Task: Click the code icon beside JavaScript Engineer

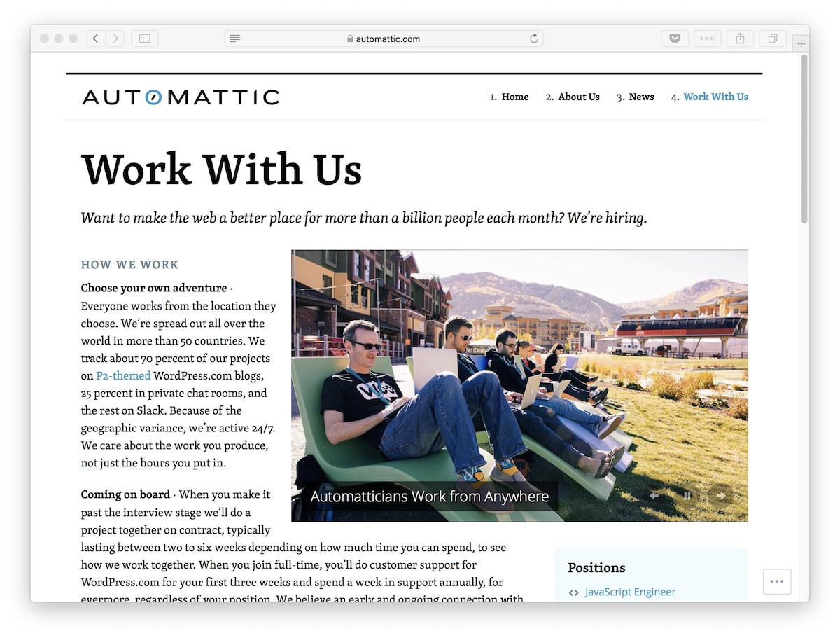Action: 573,592
